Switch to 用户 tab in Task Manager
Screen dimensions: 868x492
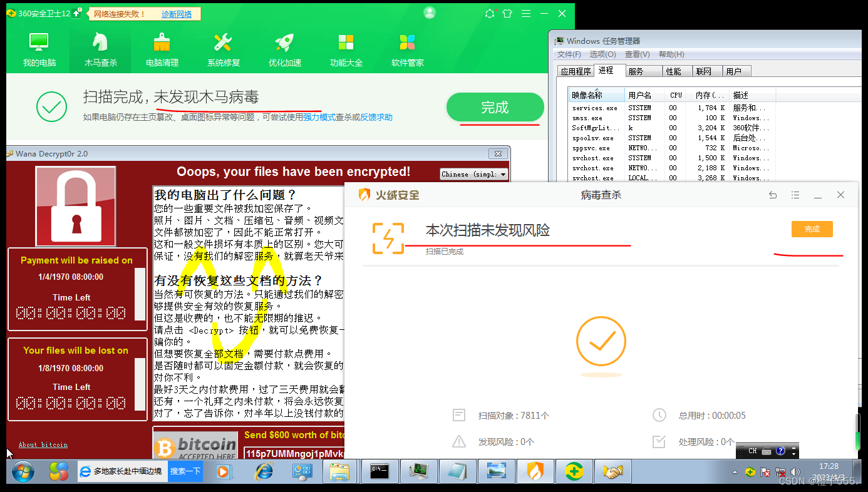point(736,71)
